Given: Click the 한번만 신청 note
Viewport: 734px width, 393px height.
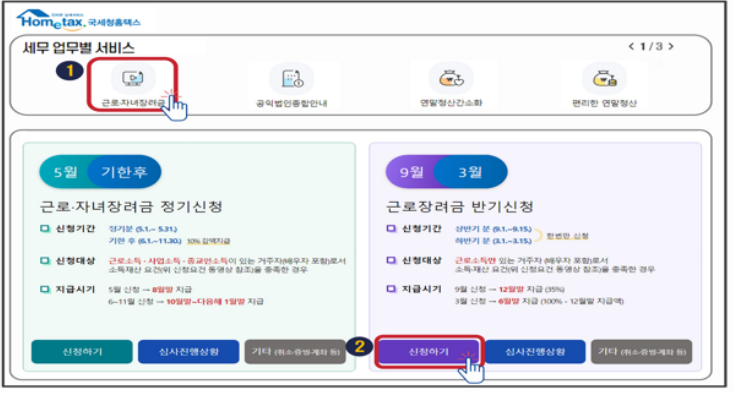Looking at the screenshot, I should 567,236.
